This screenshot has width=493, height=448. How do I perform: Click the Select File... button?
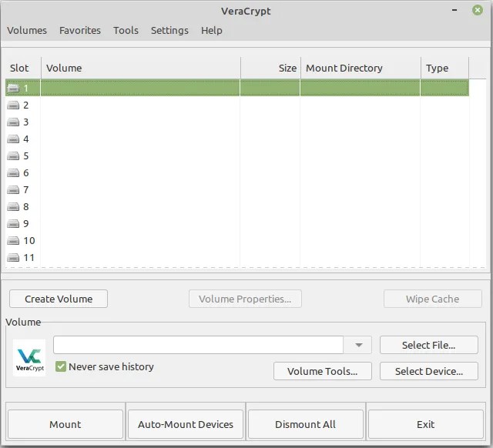429,345
